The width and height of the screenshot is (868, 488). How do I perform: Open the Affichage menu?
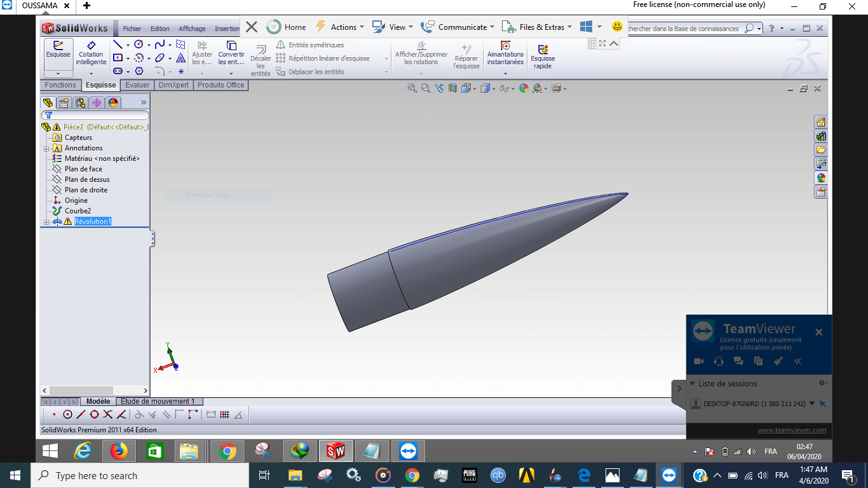point(192,28)
